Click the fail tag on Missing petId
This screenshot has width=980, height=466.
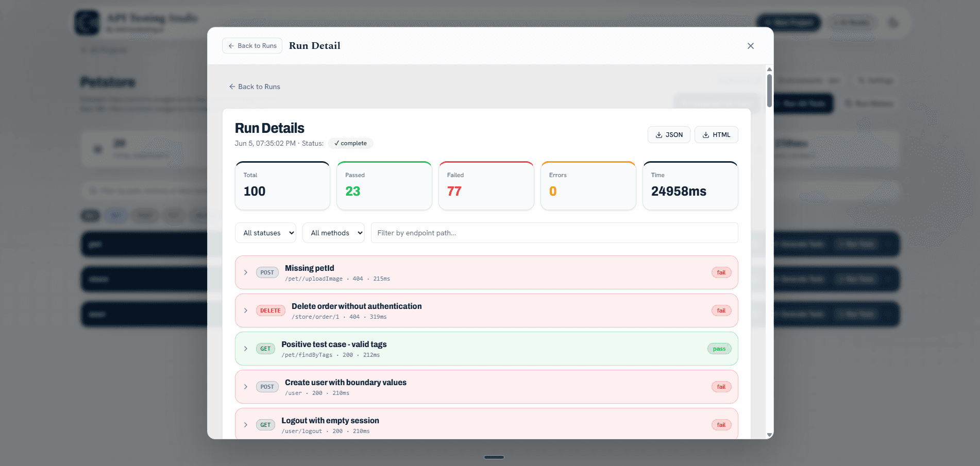pos(721,272)
